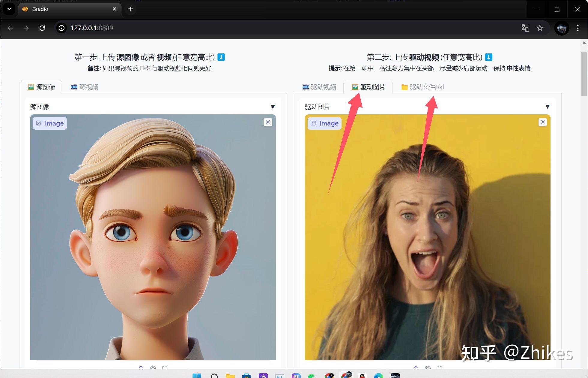Bookmark this page with the star icon

coord(540,28)
